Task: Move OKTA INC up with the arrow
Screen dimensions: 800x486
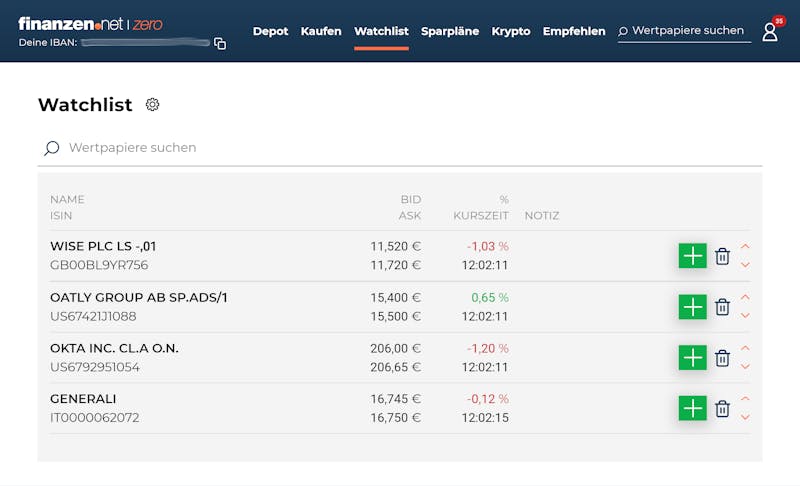Action: [745, 348]
